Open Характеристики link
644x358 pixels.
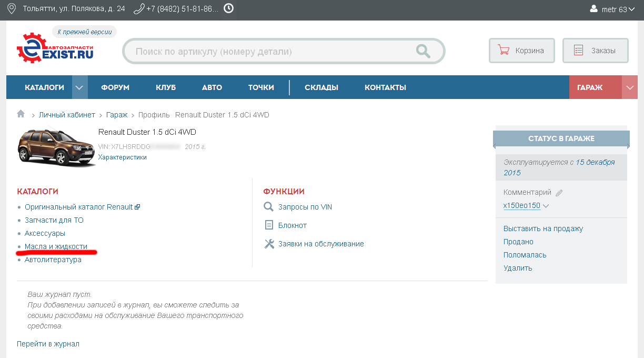[x=123, y=157]
